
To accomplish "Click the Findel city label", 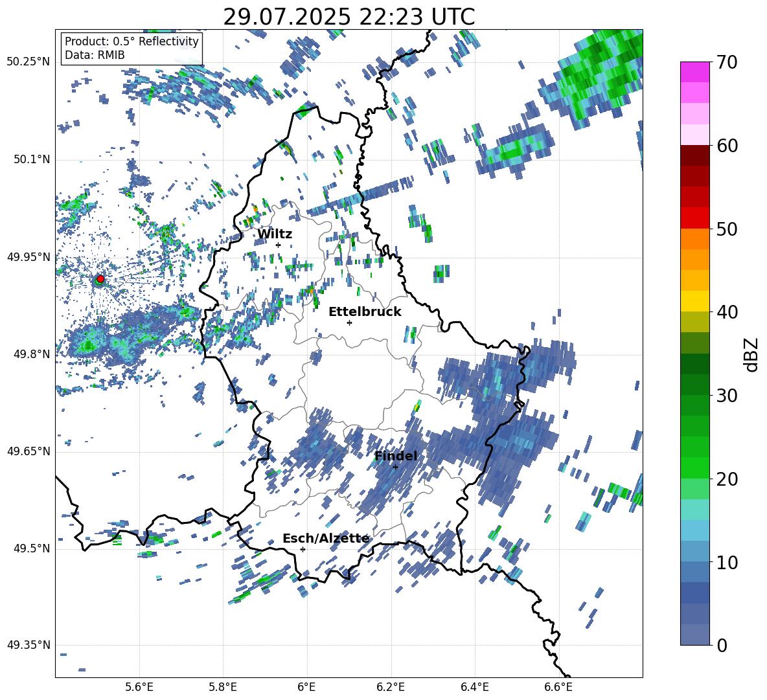I will (396, 456).
